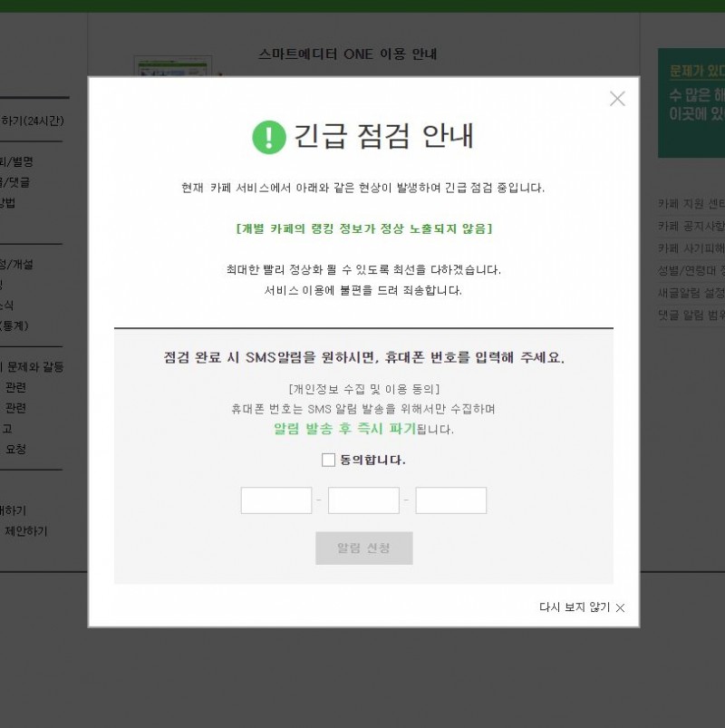Image resolution: width=725 pixels, height=728 pixels.
Task: Click the X icon beside 다시 보지 않기
Action: pos(620,607)
